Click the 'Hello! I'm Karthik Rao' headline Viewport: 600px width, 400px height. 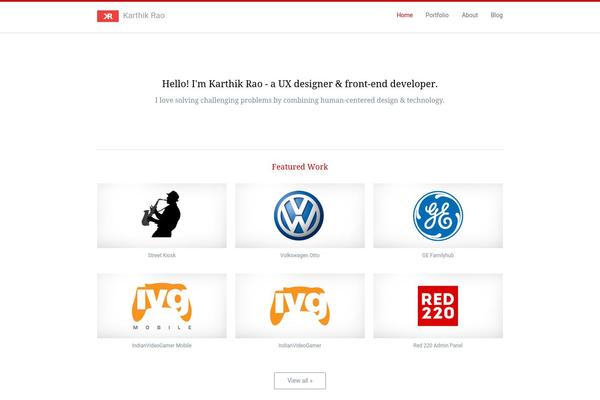coord(300,84)
